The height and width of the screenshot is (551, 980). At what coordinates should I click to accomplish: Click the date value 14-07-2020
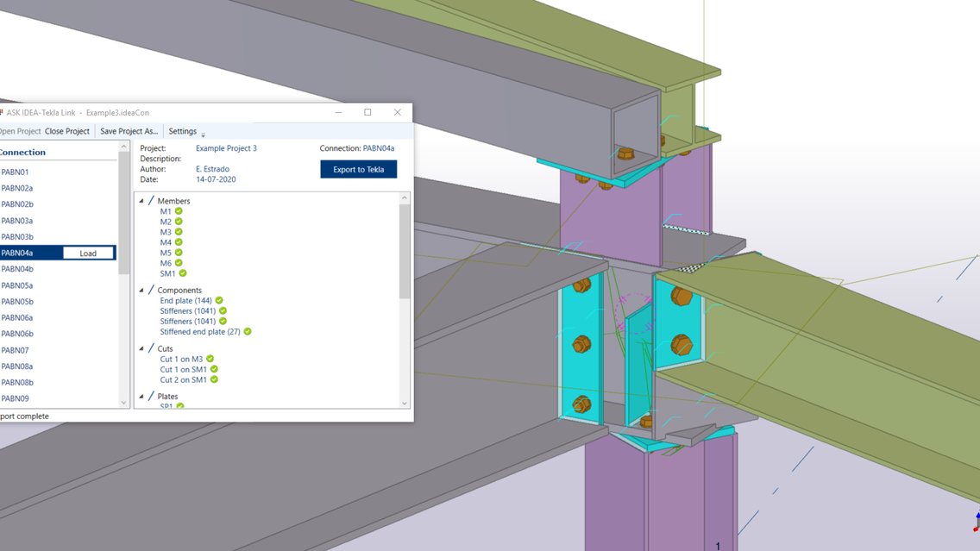[x=216, y=179]
